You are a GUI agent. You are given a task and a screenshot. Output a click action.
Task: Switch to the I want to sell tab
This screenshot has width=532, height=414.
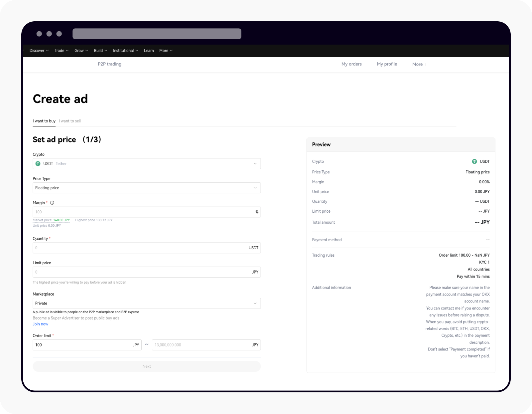(x=69, y=121)
